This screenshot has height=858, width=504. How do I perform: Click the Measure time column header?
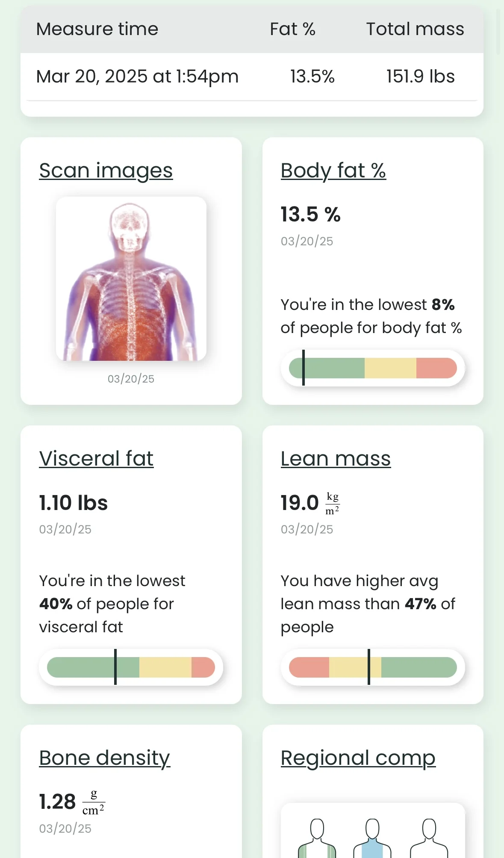(x=97, y=29)
